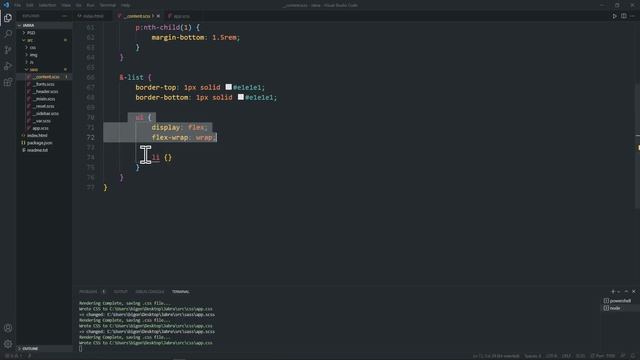Viewport: 640px width, 360px height.
Task: Maximize the terminal panel with caret icon
Action: coord(626,291)
